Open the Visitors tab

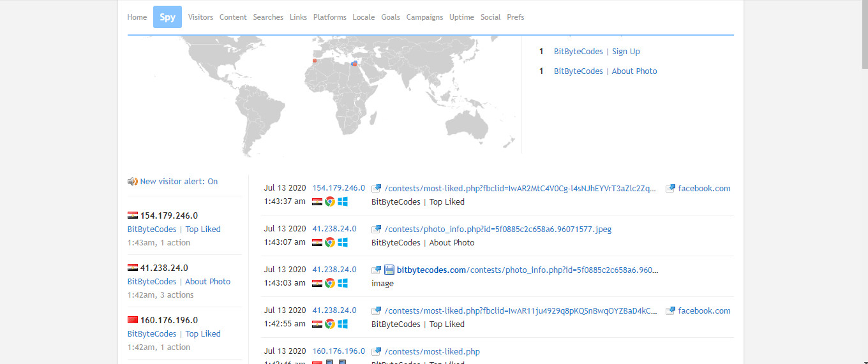pyautogui.click(x=200, y=17)
